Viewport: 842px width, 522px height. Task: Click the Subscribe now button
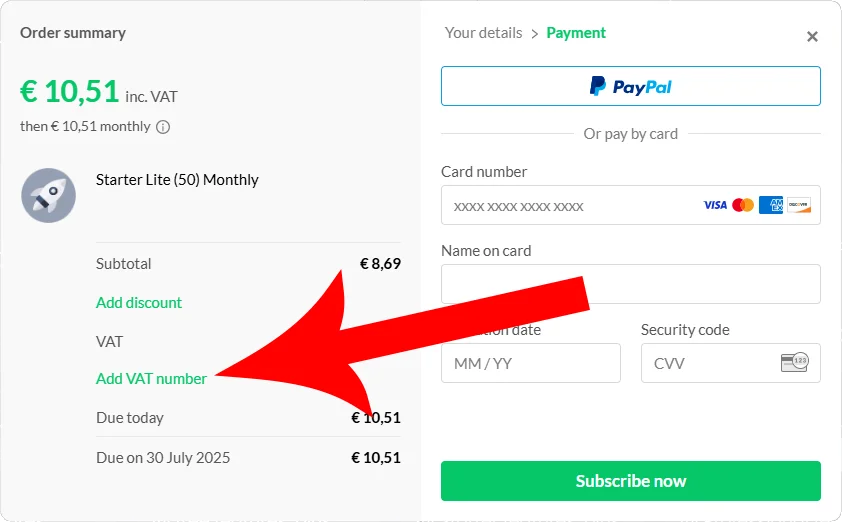(x=630, y=481)
